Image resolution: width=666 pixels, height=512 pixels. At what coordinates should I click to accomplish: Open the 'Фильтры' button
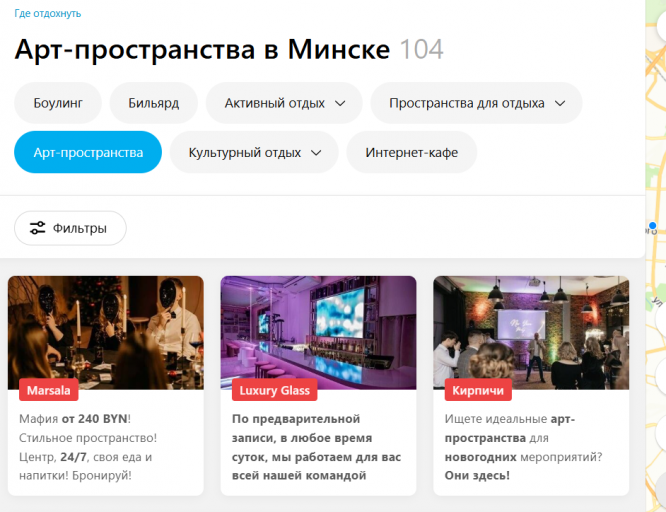(71, 228)
